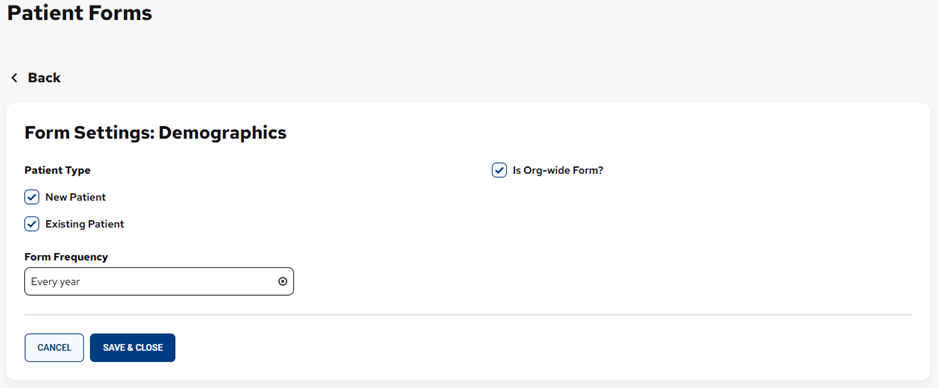Click the Form Settings: Demographics title
938x388 pixels.
pos(156,133)
